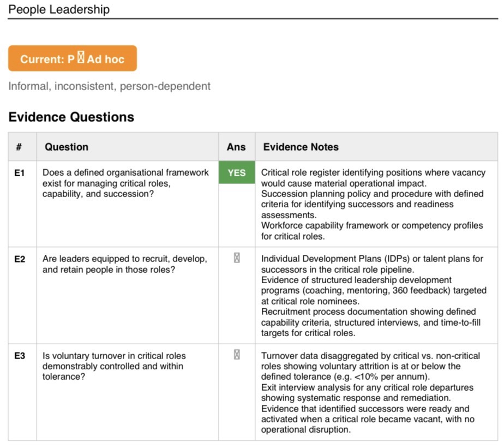Click the Question column header

(x=67, y=147)
